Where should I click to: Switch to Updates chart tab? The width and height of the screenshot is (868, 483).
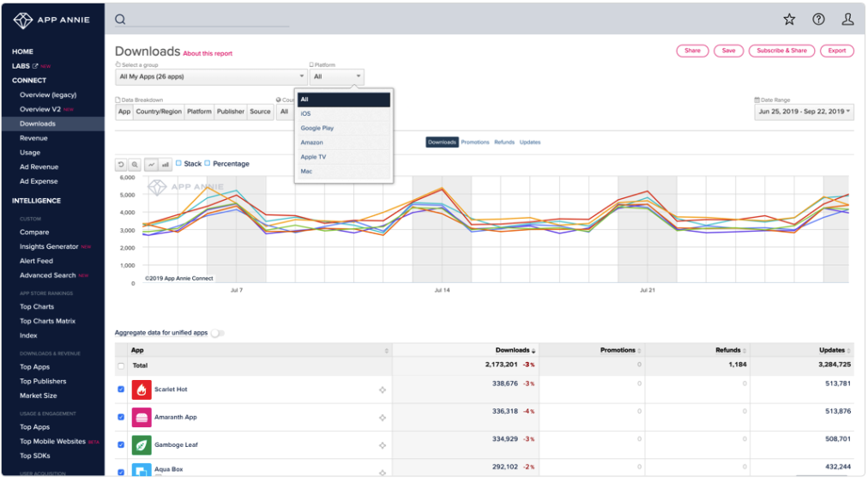coord(530,142)
